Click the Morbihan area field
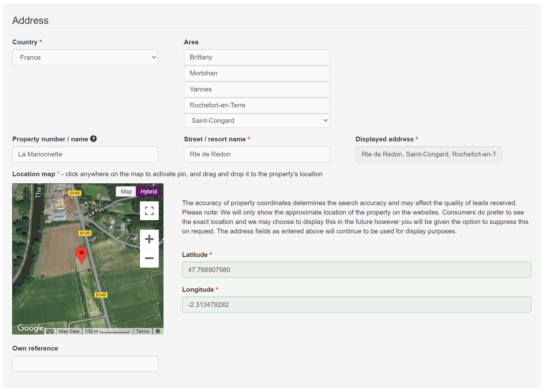Screen dimensions: 548x392 [257, 73]
